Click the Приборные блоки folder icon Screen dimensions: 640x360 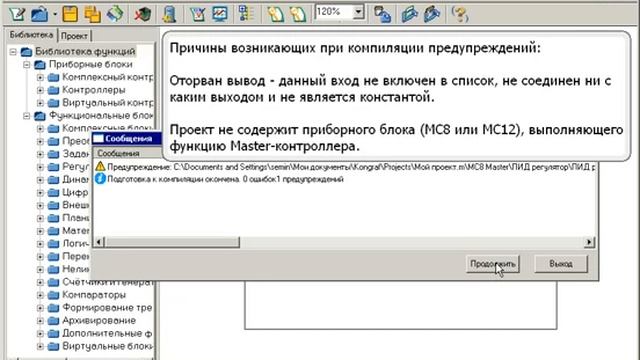[x=40, y=64]
